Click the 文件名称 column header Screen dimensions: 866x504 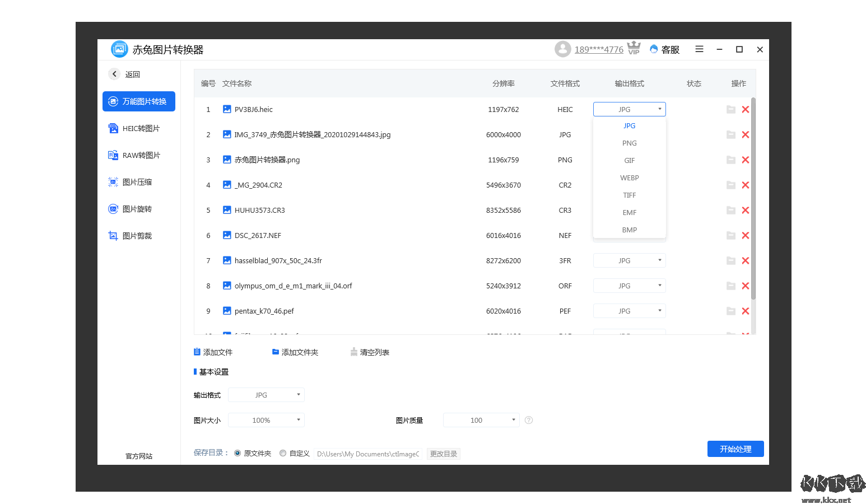[x=237, y=83]
